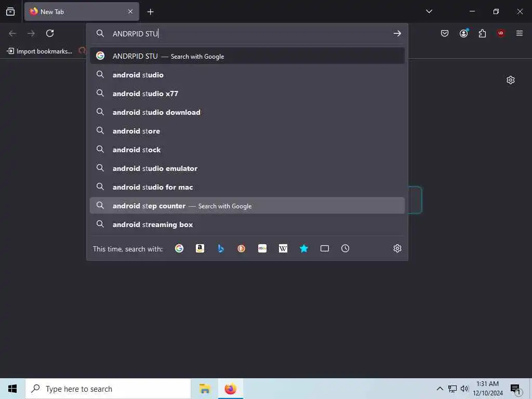This screenshot has height=399, width=532.
Task: Search with the Amazon one-off engine icon
Action: [200, 248]
